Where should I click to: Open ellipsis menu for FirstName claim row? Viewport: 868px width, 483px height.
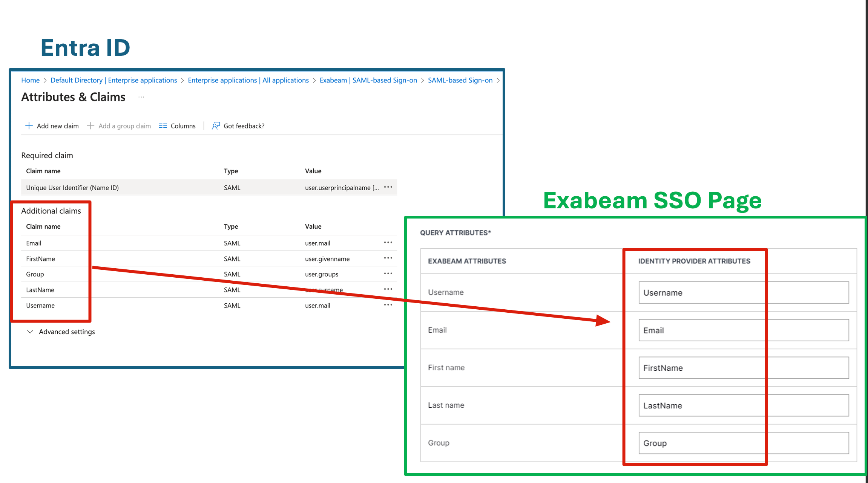388,258
